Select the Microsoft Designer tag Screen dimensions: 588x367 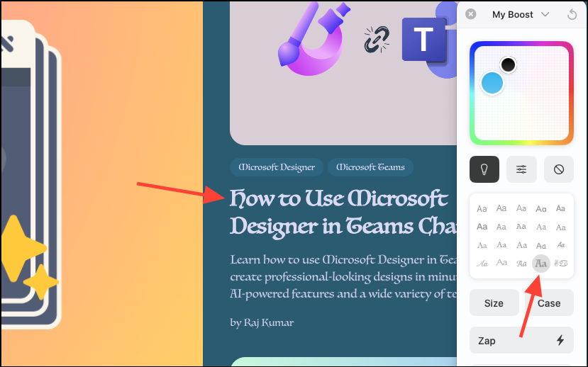coord(277,167)
